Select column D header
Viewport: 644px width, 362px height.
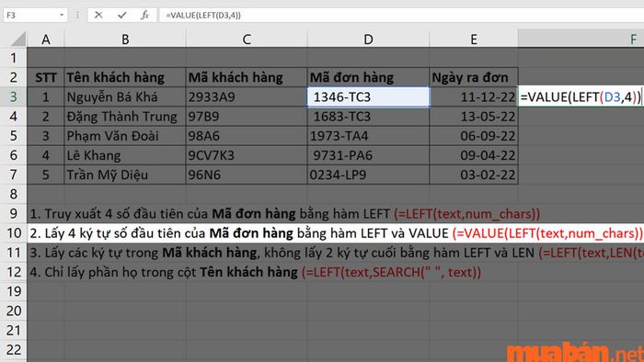point(368,40)
